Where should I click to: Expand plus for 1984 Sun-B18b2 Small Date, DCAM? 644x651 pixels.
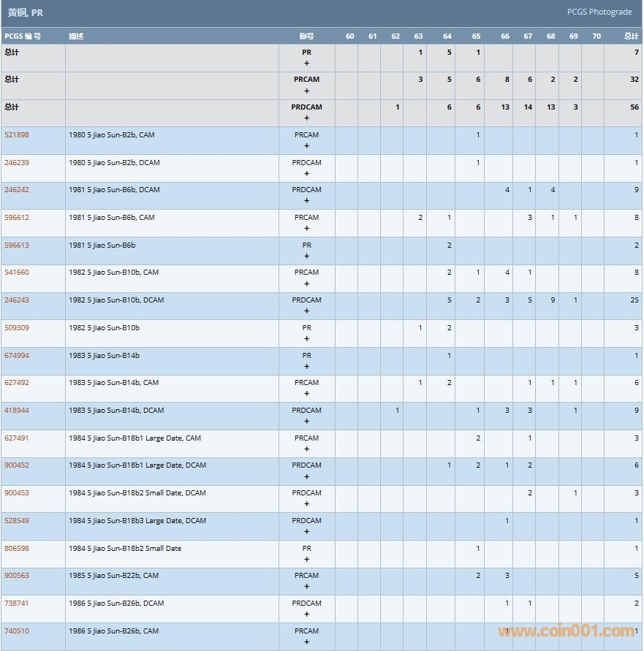point(306,504)
